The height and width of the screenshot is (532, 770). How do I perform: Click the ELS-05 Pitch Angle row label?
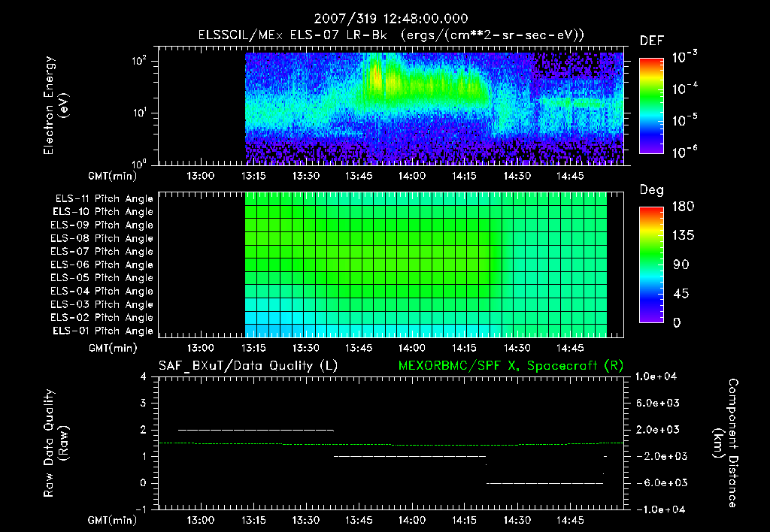(x=102, y=278)
